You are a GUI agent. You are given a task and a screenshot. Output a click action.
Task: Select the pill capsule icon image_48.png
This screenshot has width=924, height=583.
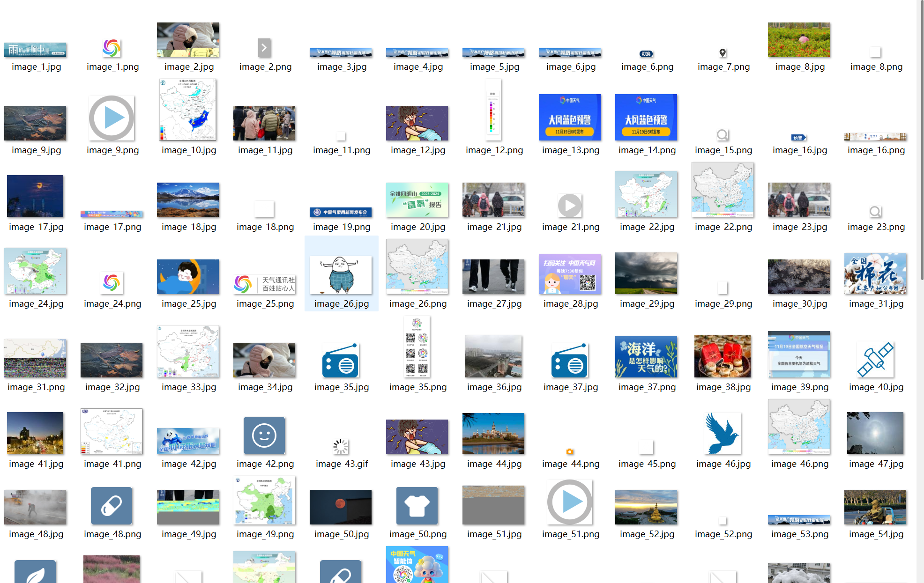coord(112,506)
